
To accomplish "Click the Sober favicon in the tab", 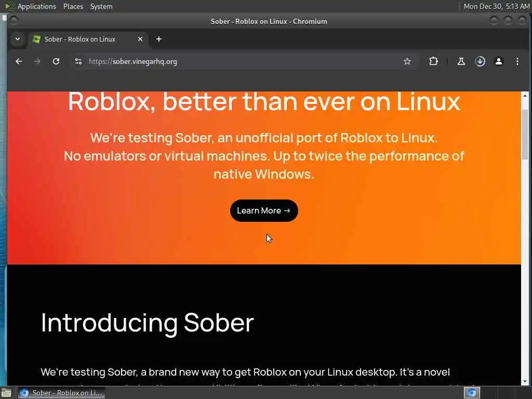I will (36, 39).
